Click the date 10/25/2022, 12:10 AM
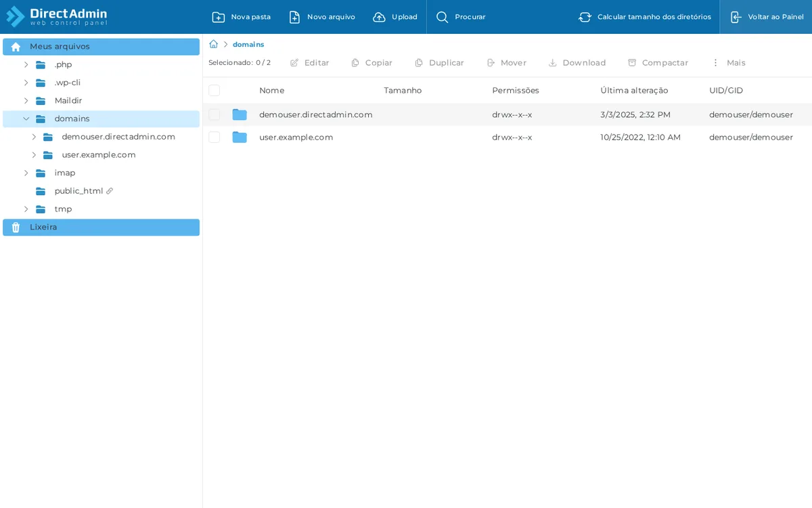Image resolution: width=812 pixels, height=508 pixels. [641, 137]
